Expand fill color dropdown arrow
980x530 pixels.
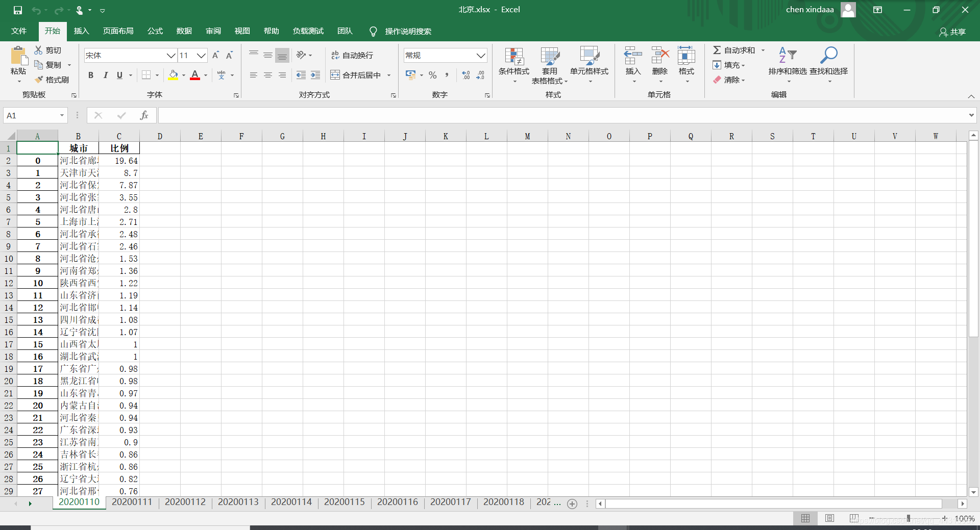(x=184, y=75)
